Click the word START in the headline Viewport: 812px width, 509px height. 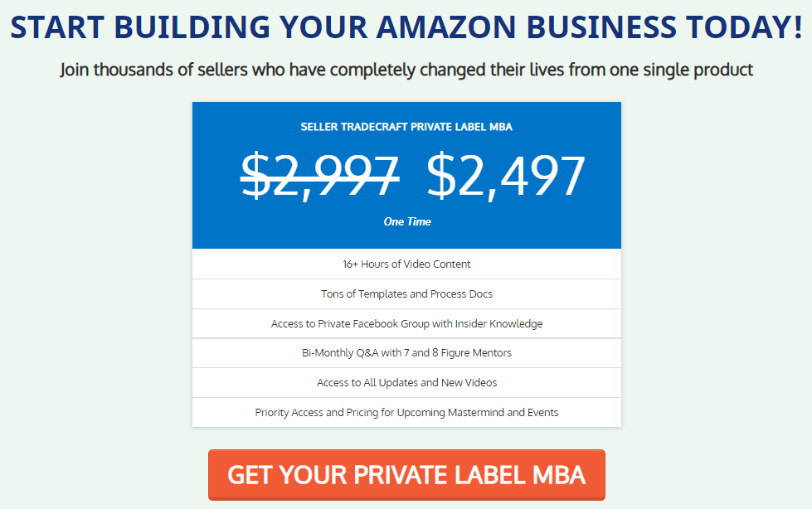point(57,28)
